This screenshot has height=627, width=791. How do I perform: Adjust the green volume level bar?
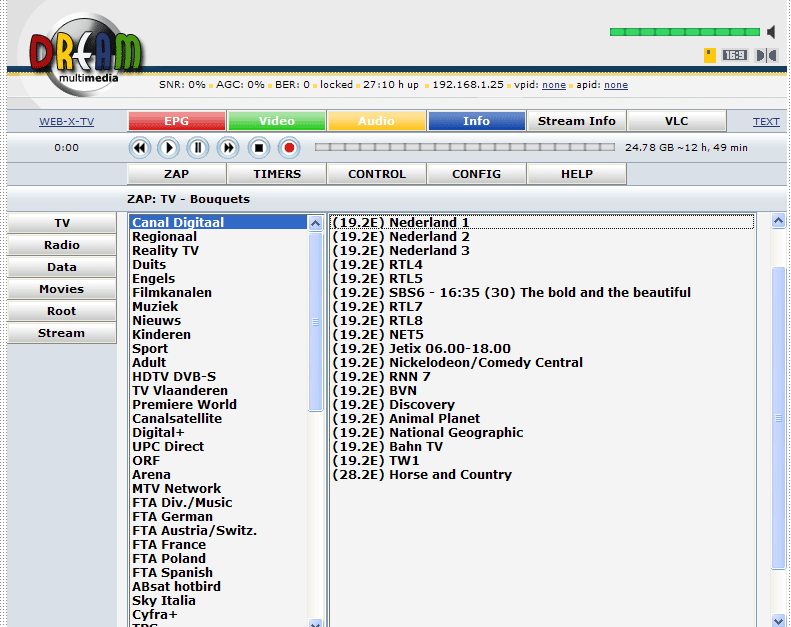[x=685, y=32]
